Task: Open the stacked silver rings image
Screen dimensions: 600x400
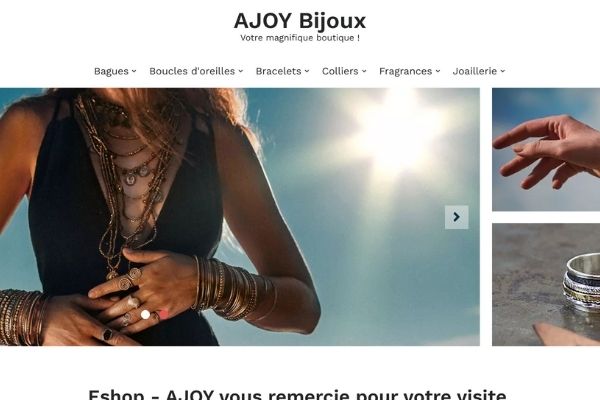Action: pyautogui.click(x=546, y=284)
